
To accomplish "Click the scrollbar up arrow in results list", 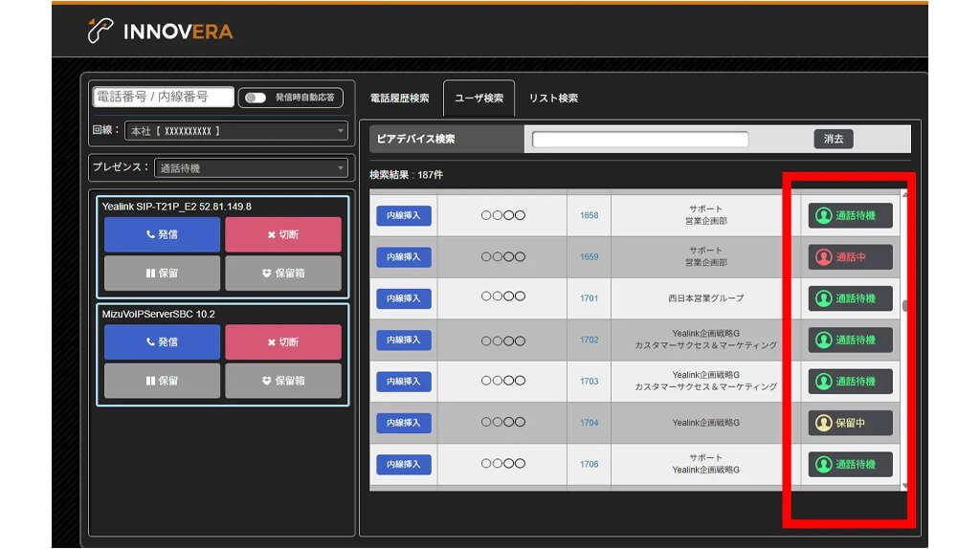I will tap(904, 195).
